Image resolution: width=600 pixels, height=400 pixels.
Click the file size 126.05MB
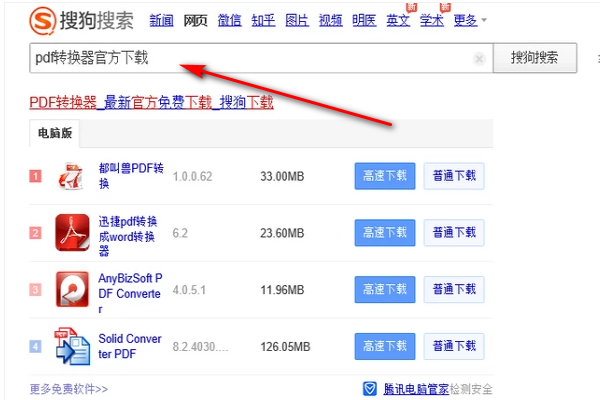(x=285, y=347)
